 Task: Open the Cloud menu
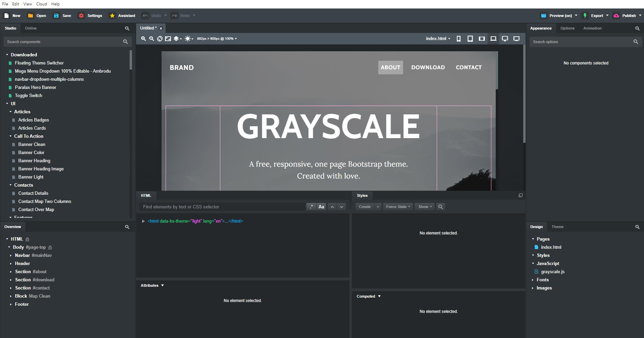pos(41,4)
